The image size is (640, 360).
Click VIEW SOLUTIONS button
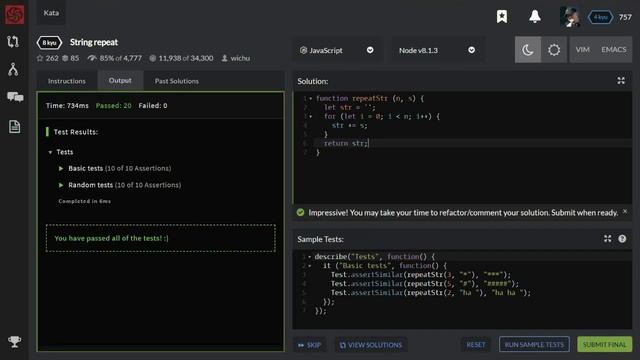(371, 345)
